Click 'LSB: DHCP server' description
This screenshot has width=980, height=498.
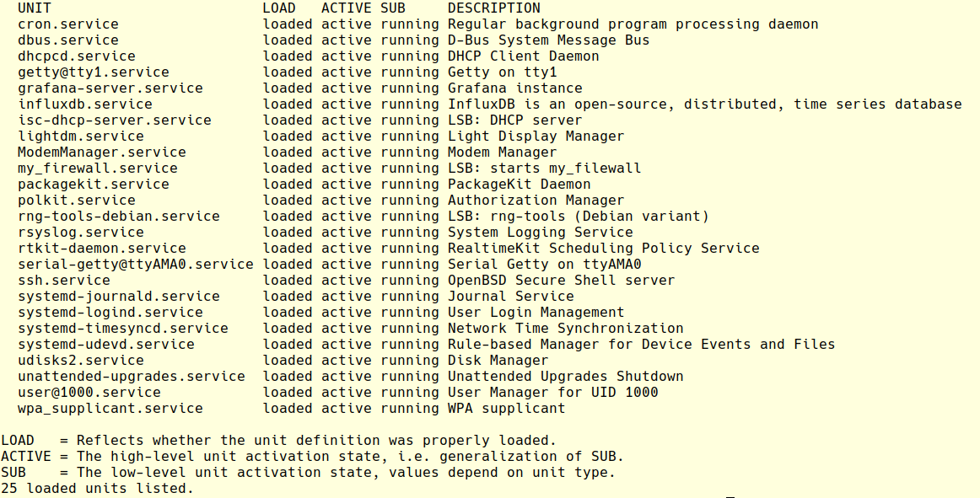515,120
